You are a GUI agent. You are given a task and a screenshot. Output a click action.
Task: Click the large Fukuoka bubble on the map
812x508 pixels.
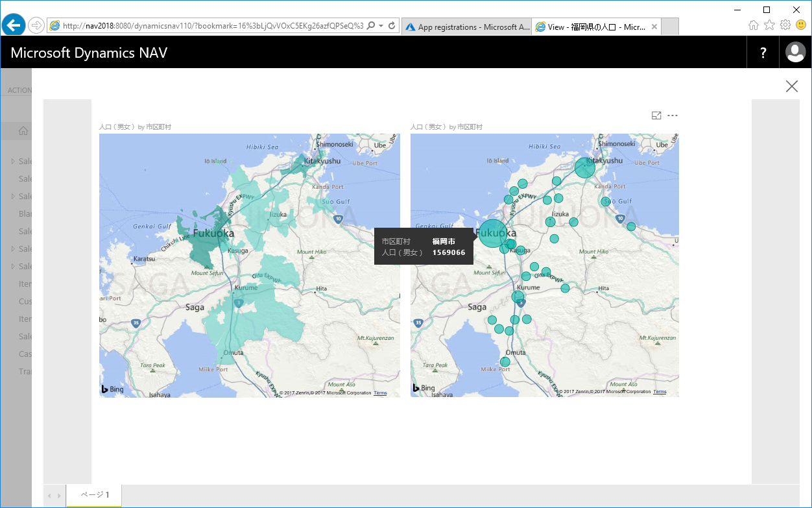click(492, 234)
